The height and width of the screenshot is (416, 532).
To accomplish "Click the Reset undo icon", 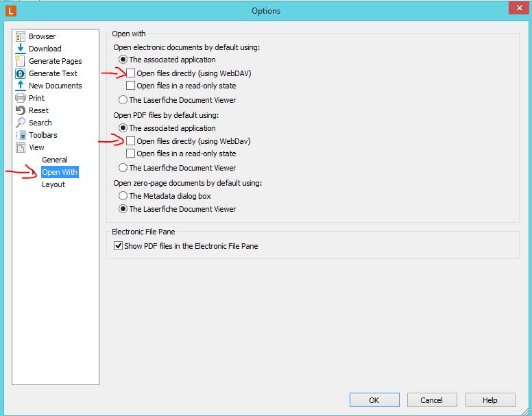I will pyautogui.click(x=21, y=110).
